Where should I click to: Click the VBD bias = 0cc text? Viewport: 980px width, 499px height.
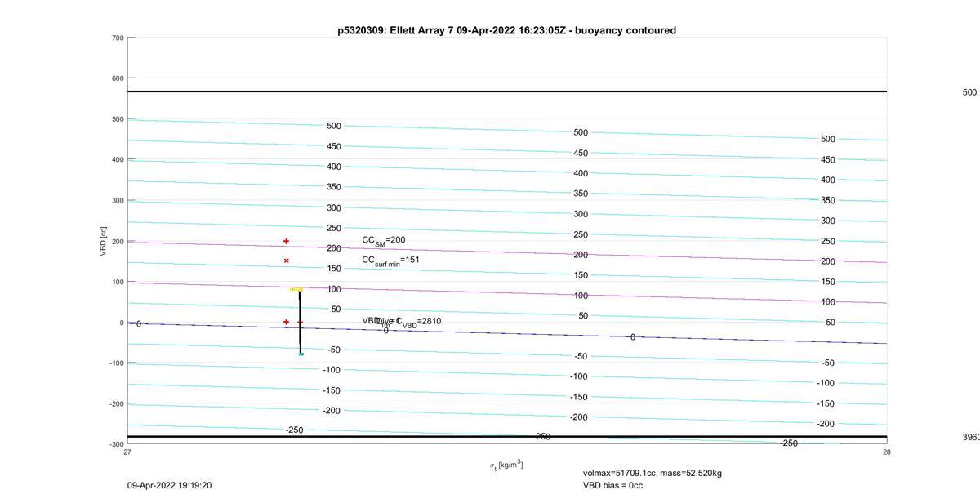tap(612, 485)
